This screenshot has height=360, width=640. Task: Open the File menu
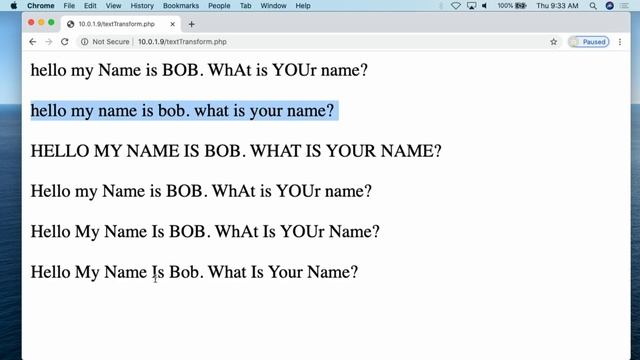tap(69, 6)
